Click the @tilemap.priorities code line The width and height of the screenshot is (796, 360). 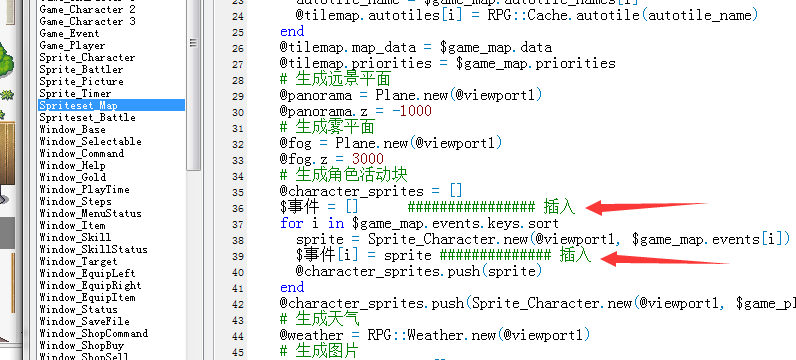coord(447,63)
